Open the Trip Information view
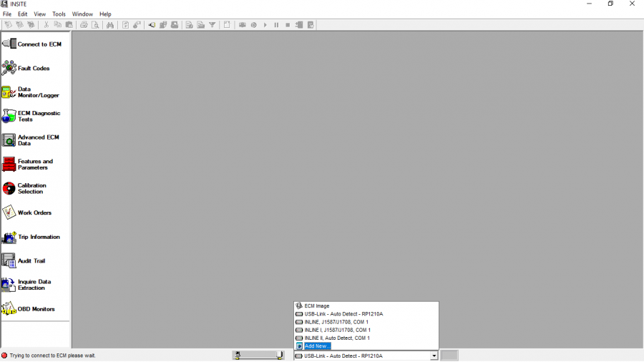 coord(9,237)
